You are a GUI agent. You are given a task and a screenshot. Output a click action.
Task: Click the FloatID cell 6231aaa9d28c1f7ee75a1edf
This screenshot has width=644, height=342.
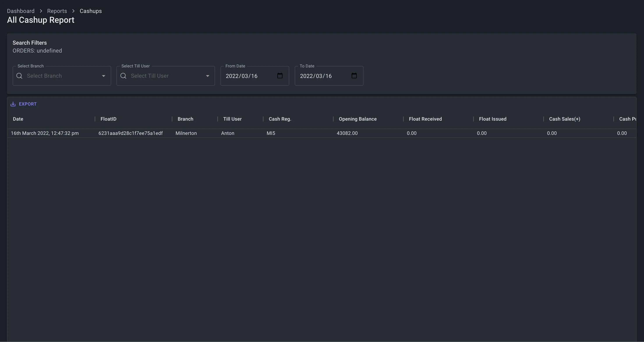(x=131, y=133)
